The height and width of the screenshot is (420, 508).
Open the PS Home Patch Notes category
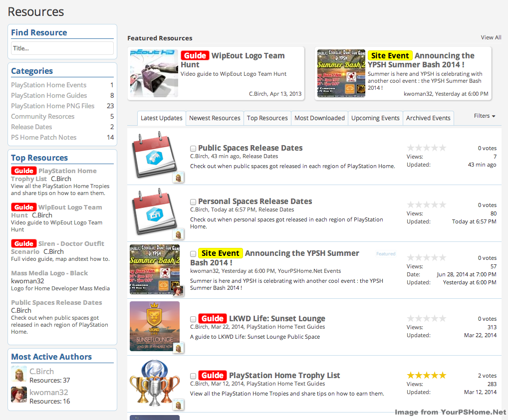[x=44, y=137]
